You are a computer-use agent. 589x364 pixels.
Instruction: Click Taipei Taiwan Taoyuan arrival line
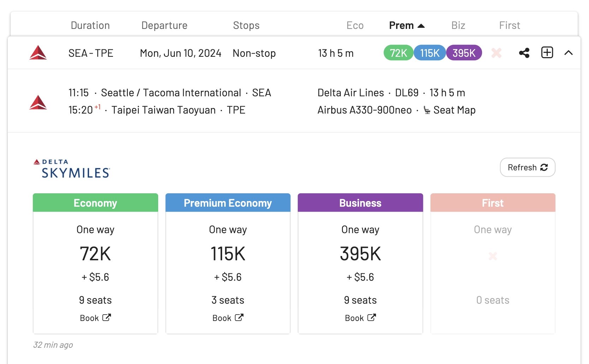tap(157, 110)
